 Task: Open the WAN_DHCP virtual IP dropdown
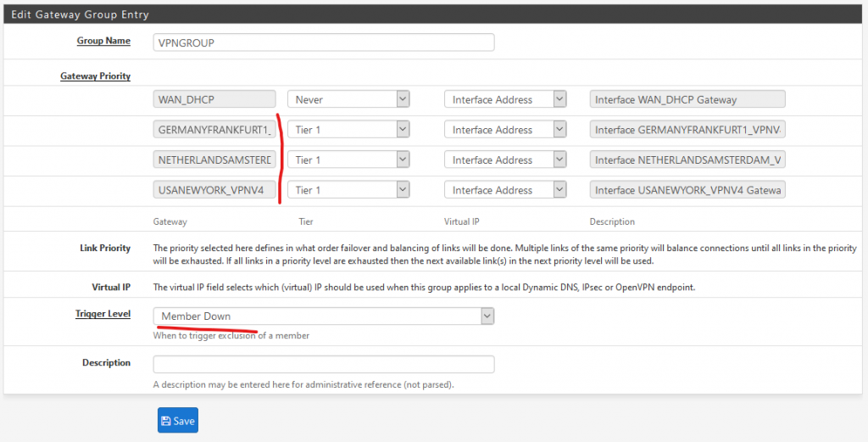(505, 99)
